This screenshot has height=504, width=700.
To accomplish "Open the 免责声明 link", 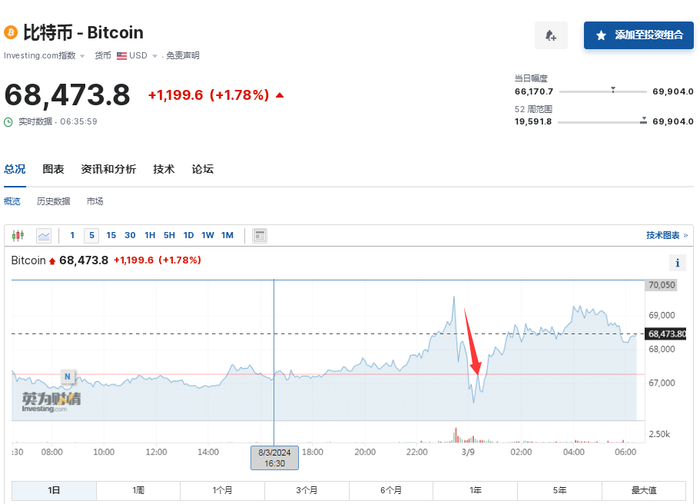I will coord(183,56).
